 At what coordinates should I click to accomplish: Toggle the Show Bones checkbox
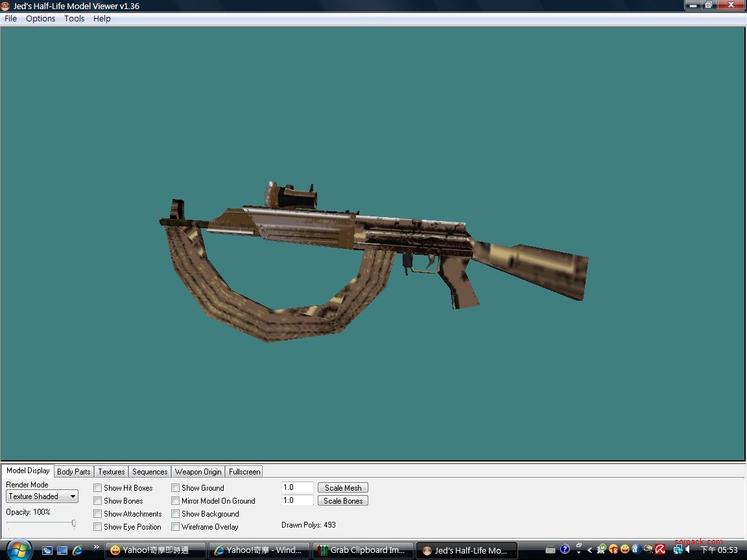98,501
